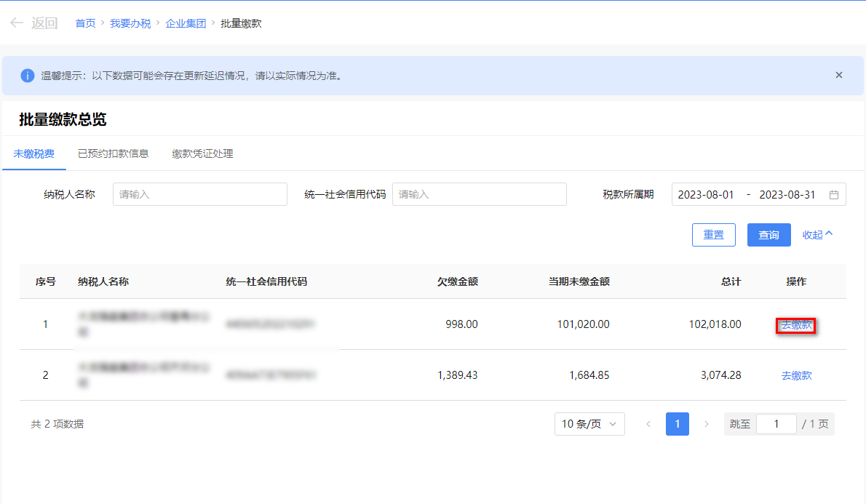Click 998.00 in 欠缴金额 column
Image resolution: width=866 pixels, height=504 pixels.
click(x=461, y=324)
